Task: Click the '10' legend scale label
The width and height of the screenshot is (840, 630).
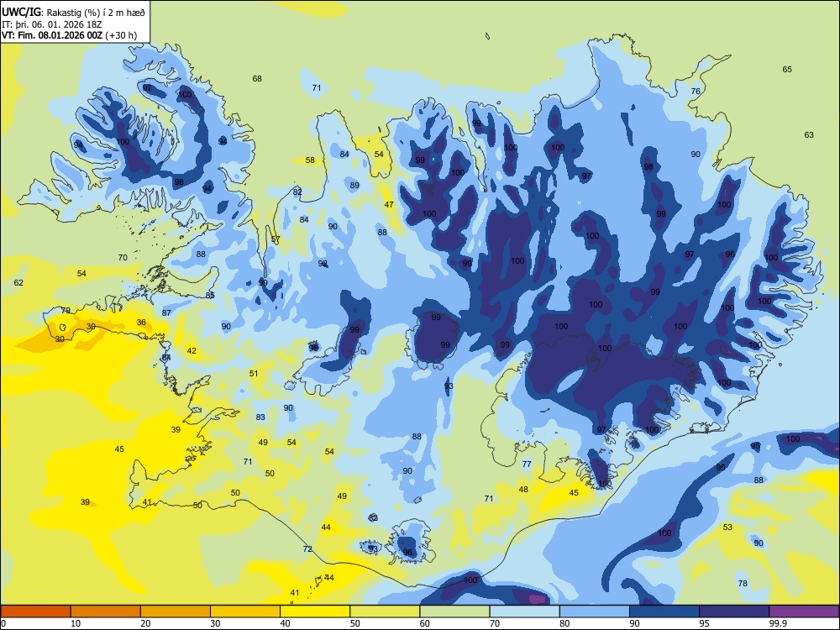Action: [x=76, y=623]
